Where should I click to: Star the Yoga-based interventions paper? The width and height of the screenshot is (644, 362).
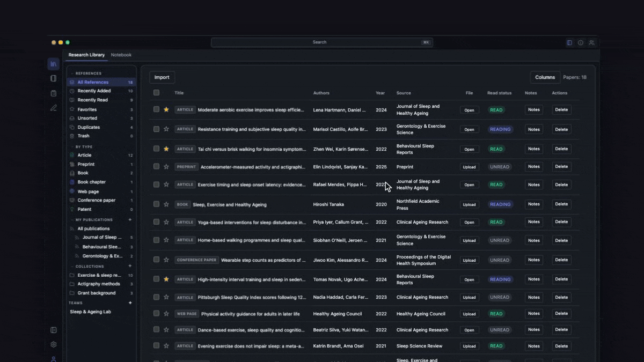pyautogui.click(x=166, y=222)
